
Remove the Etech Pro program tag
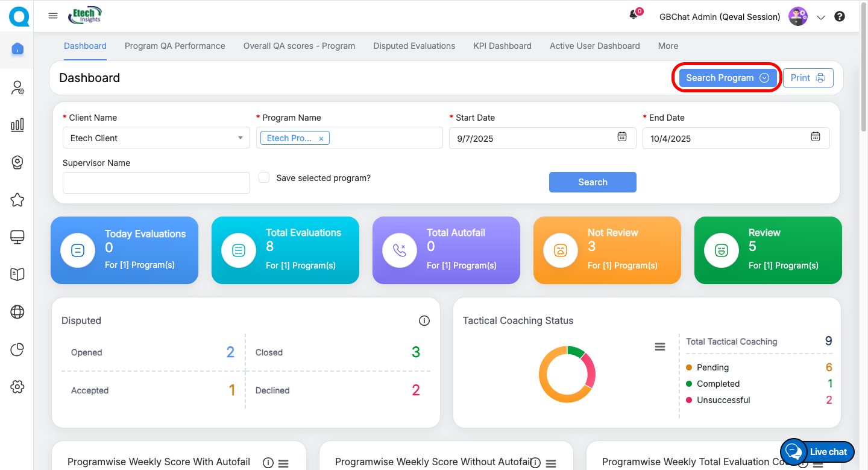click(x=321, y=139)
